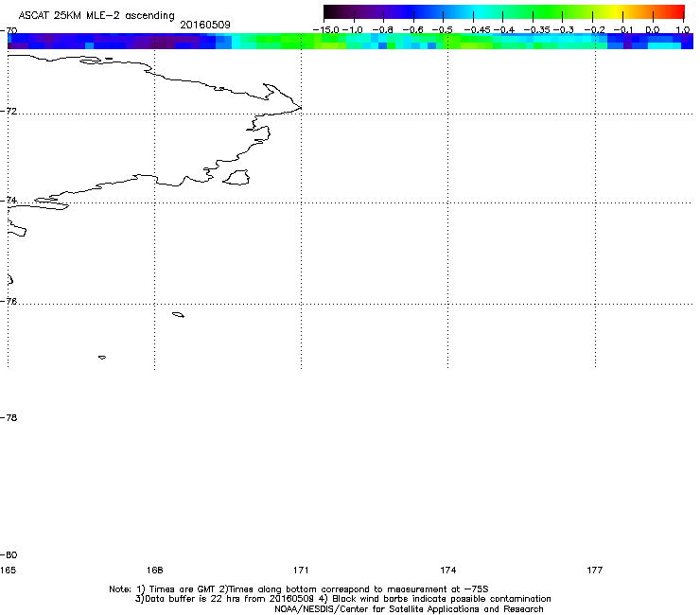Click the plot title "ASCAT 25KM MLE-2 ascending"
700x615 pixels.
(x=96, y=15)
